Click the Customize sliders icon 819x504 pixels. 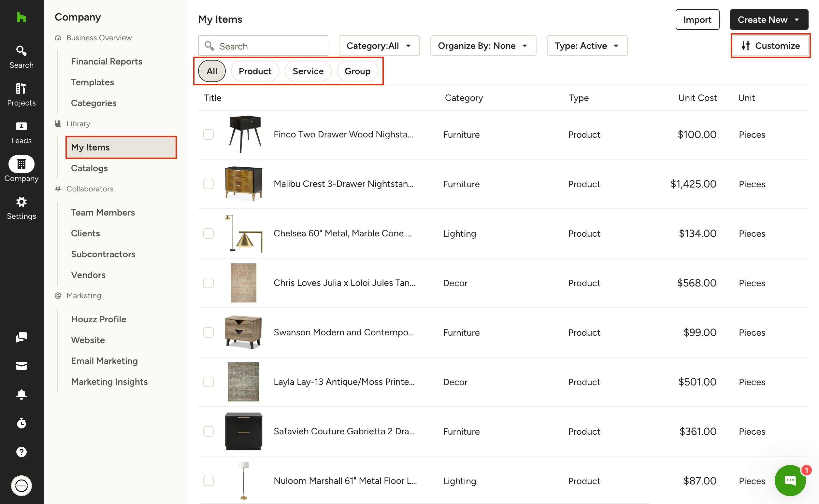tap(746, 46)
